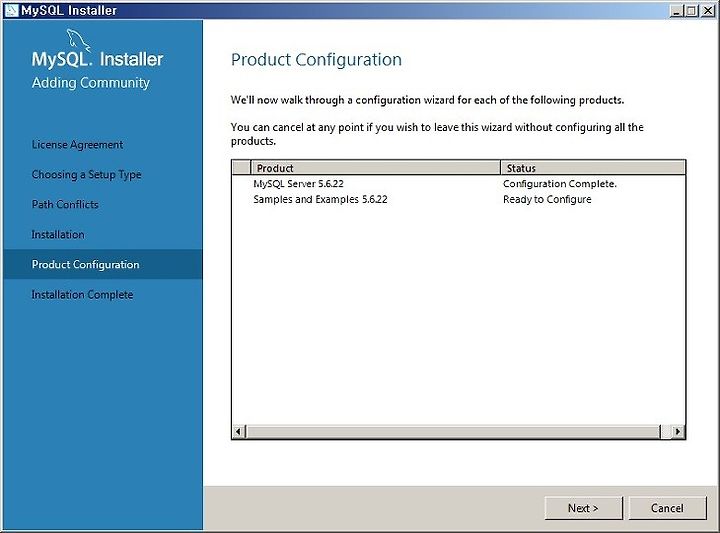
Task: Click the horizontal scrollbar left arrow
Action: tap(238, 432)
